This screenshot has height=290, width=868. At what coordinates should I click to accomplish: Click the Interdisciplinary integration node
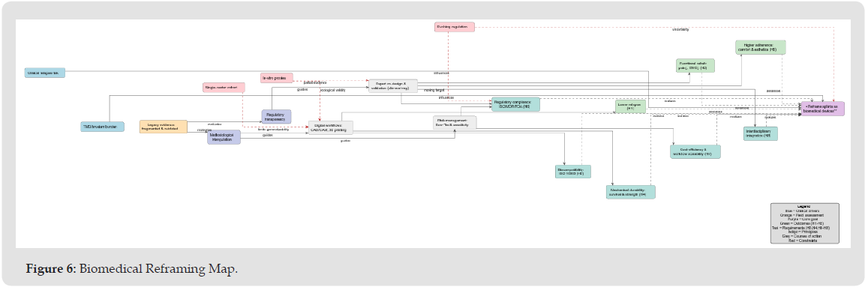pyautogui.click(x=761, y=133)
